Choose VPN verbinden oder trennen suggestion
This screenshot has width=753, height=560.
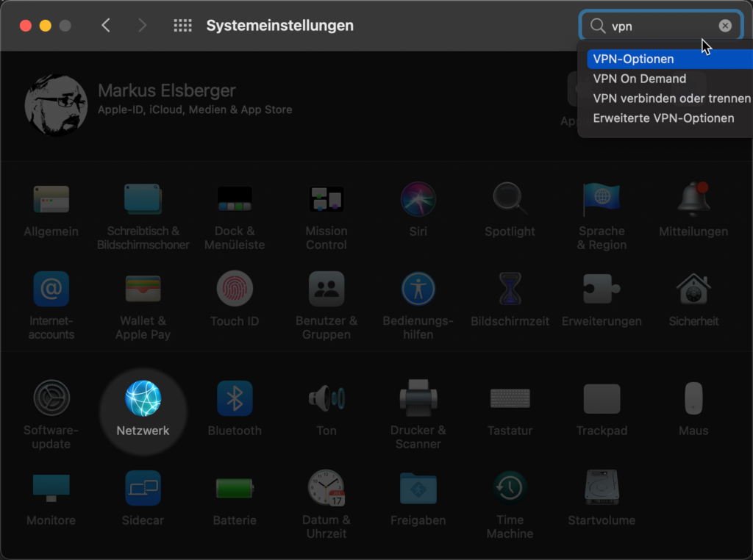(669, 98)
